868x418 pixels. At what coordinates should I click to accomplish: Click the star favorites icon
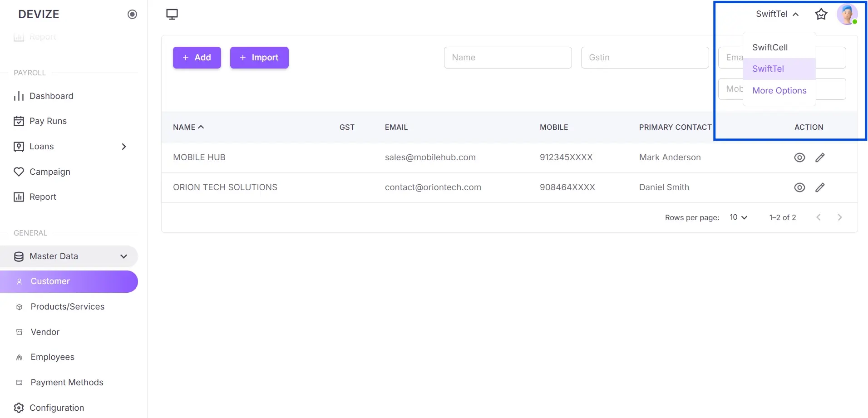[821, 15]
